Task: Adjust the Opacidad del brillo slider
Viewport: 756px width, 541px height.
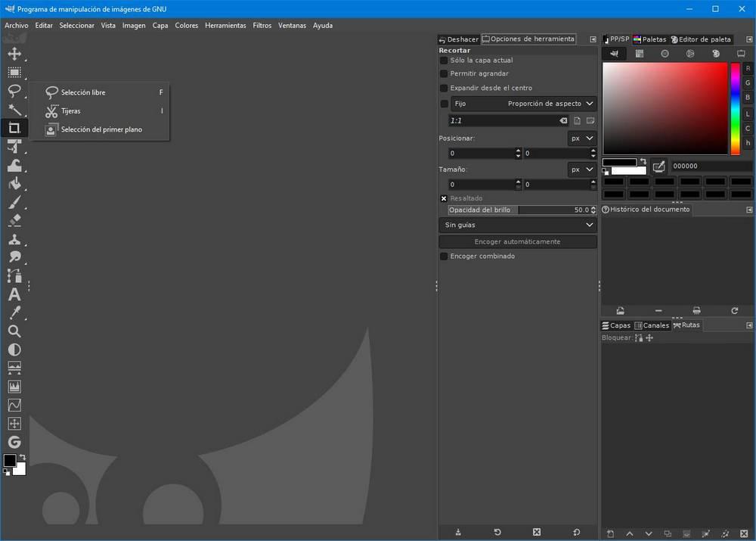Action: 522,210
